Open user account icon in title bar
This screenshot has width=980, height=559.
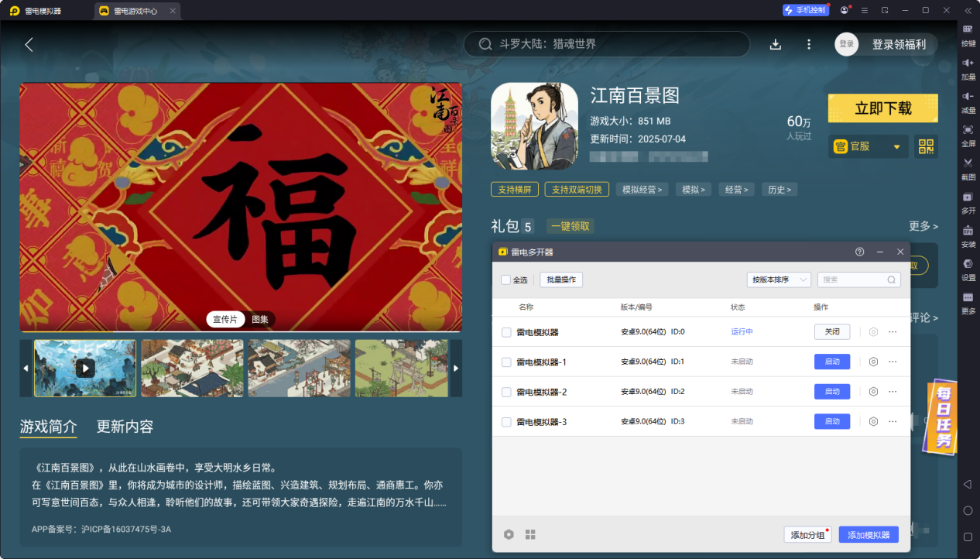tap(845, 10)
